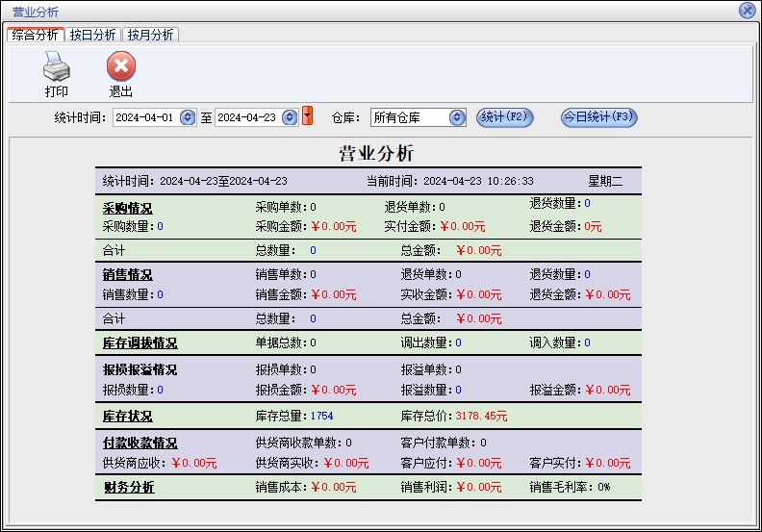Open the 付款收款情况 section link

tap(140, 443)
